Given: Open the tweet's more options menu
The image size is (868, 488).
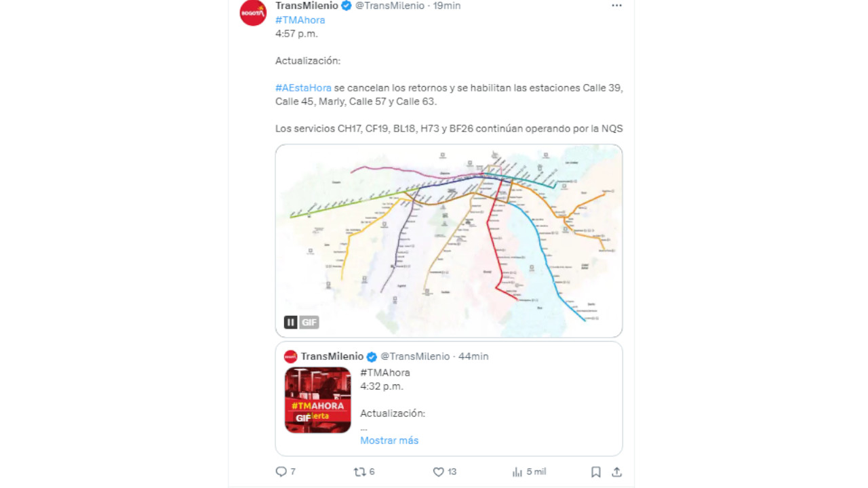Looking at the screenshot, I should coord(616,5).
